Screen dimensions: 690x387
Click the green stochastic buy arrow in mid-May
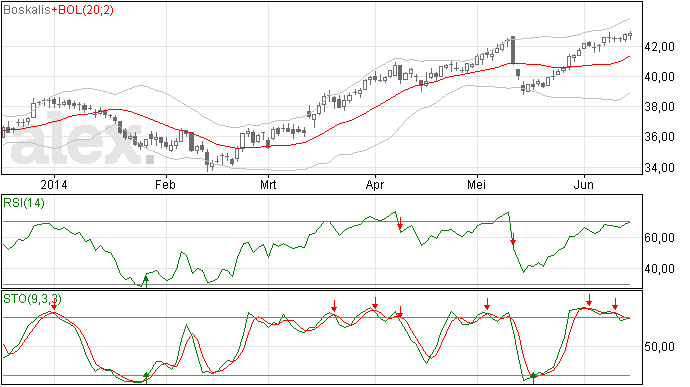pos(533,377)
